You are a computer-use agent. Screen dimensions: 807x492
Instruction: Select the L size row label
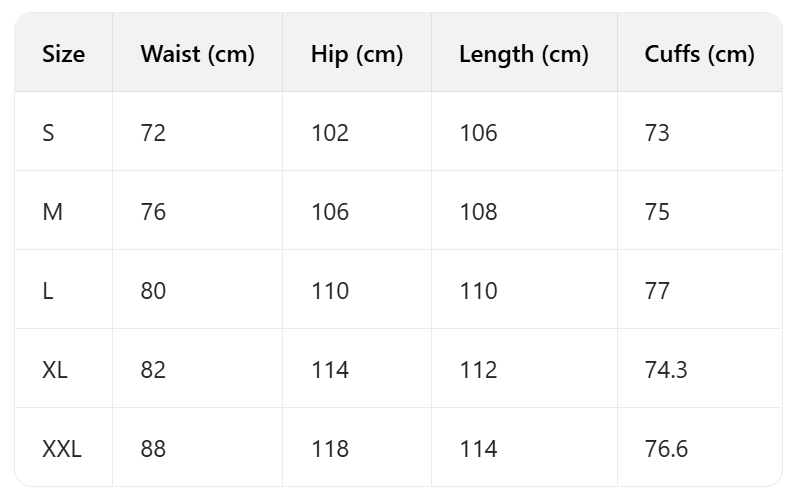(48, 291)
